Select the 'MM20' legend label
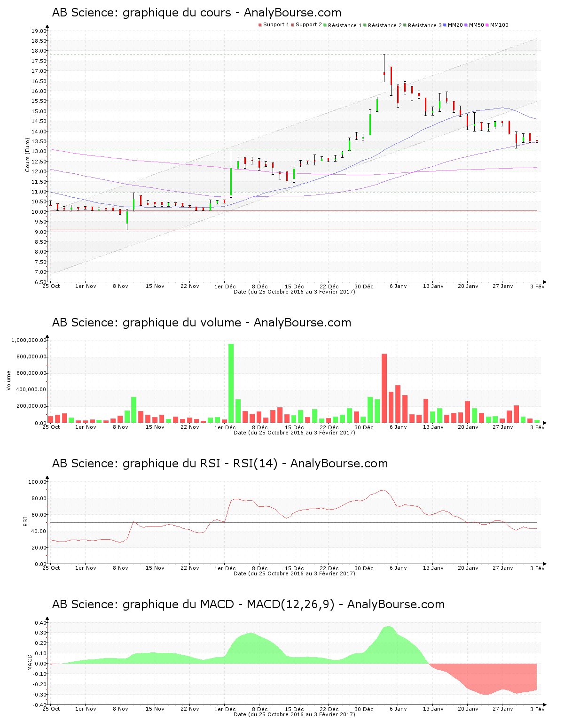The image size is (564, 728). (455, 25)
